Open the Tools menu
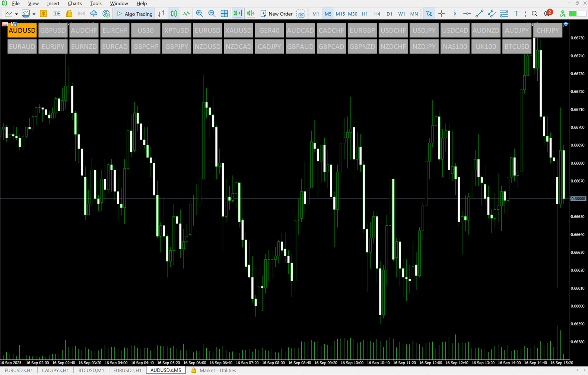Viewport: 588px width, 375px height. point(96,3)
